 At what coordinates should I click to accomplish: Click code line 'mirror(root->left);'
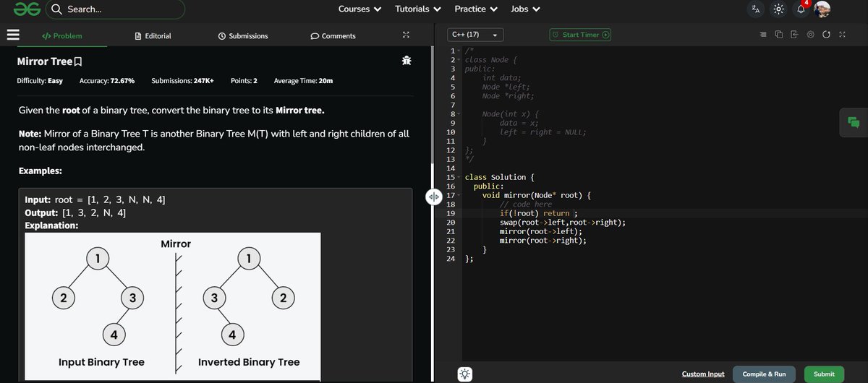click(541, 231)
